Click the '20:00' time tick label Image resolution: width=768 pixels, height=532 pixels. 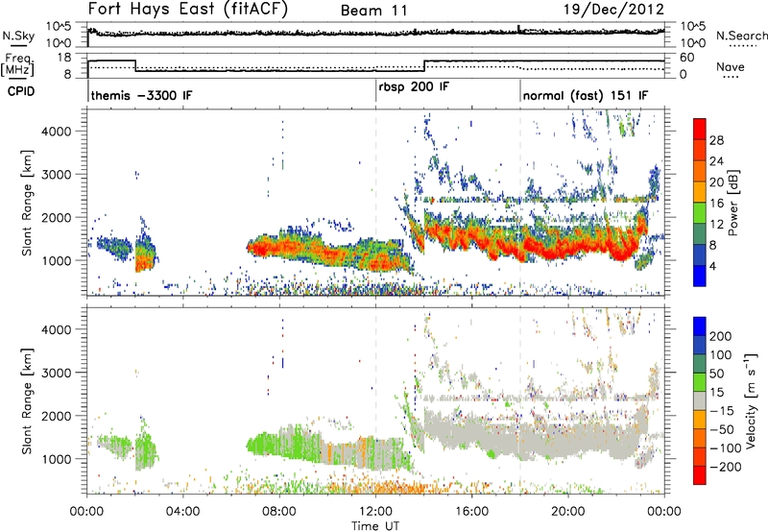tap(568, 512)
